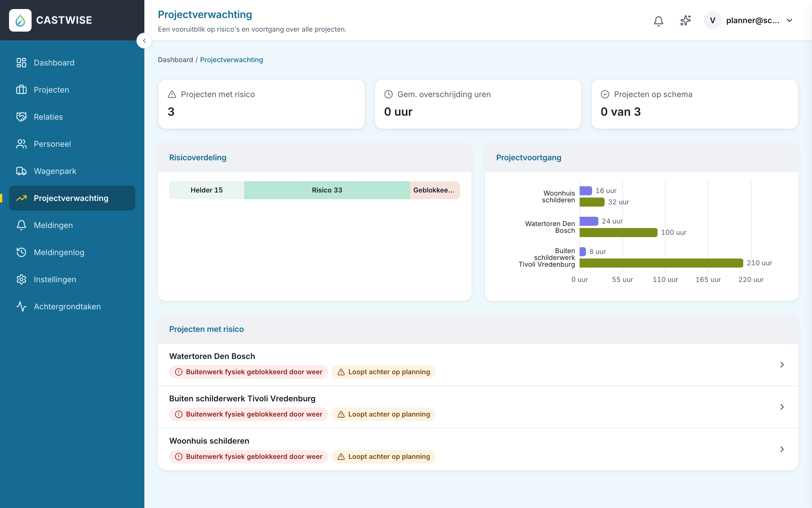The width and height of the screenshot is (812, 508).
Task: Click the Projectverwachting trend icon
Action: pyautogui.click(x=21, y=198)
